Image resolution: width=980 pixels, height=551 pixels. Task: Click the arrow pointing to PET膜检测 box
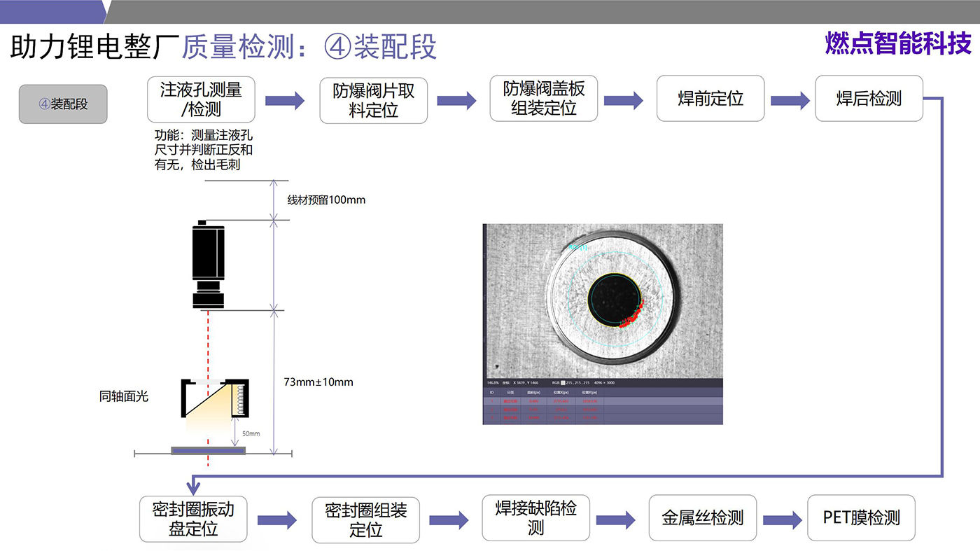(x=782, y=519)
